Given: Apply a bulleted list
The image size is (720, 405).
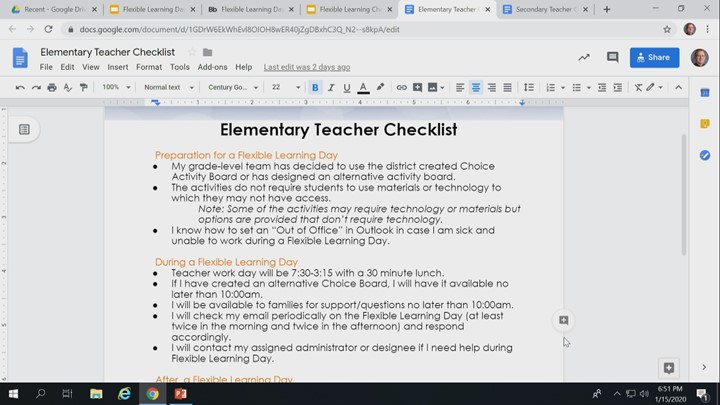Looking at the screenshot, I should click(576, 87).
